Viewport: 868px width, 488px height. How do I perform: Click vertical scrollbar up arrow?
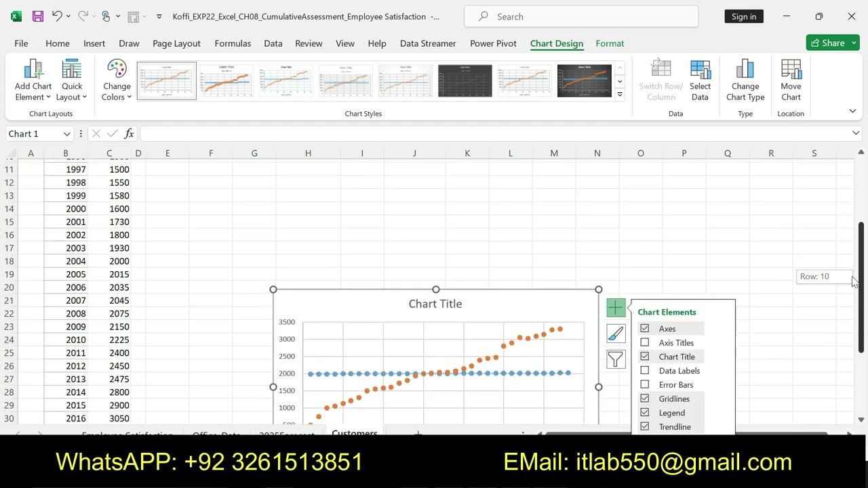pyautogui.click(x=861, y=152)
